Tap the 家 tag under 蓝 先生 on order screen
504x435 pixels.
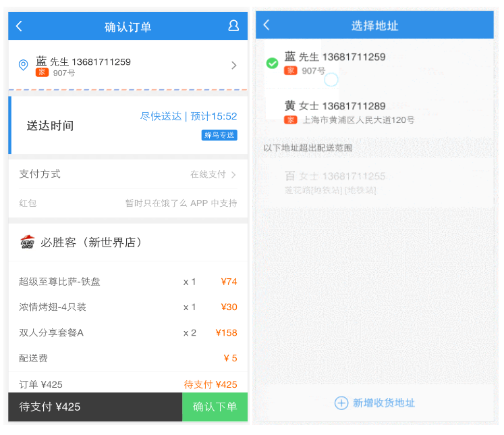click(x=42, y=72)
